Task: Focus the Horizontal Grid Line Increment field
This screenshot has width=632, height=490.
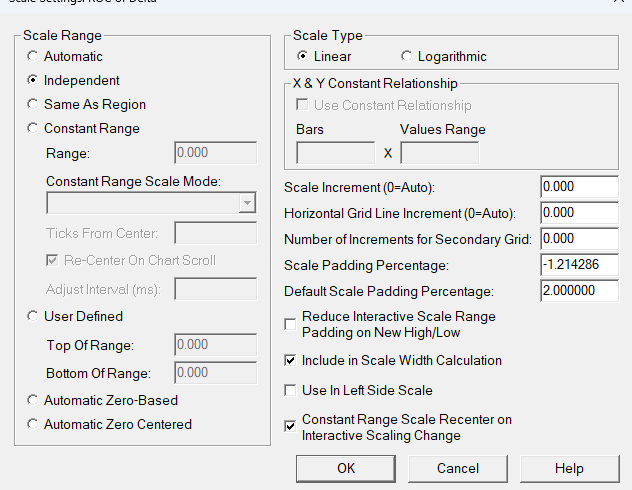Action: pyautogui.click(x=579, y=213)
